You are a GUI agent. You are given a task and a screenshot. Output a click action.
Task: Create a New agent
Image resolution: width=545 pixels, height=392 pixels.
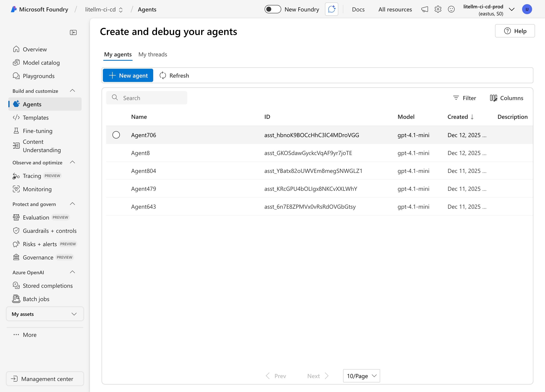[x=128, y=75]
